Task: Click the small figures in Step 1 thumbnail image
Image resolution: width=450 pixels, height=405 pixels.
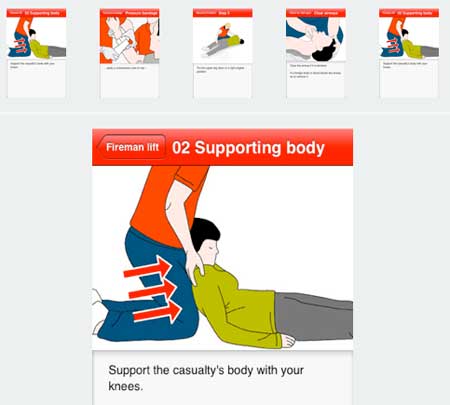Action: coord(223,39)
